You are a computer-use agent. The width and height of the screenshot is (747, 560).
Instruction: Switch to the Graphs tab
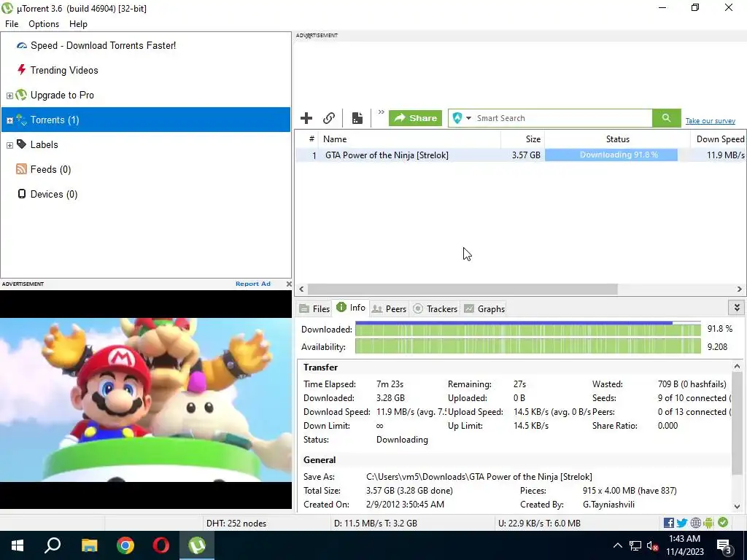(x=484, y=309)
